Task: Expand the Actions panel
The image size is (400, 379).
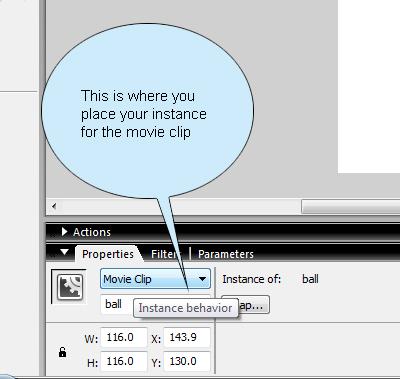Action: (x=64, y=232)
